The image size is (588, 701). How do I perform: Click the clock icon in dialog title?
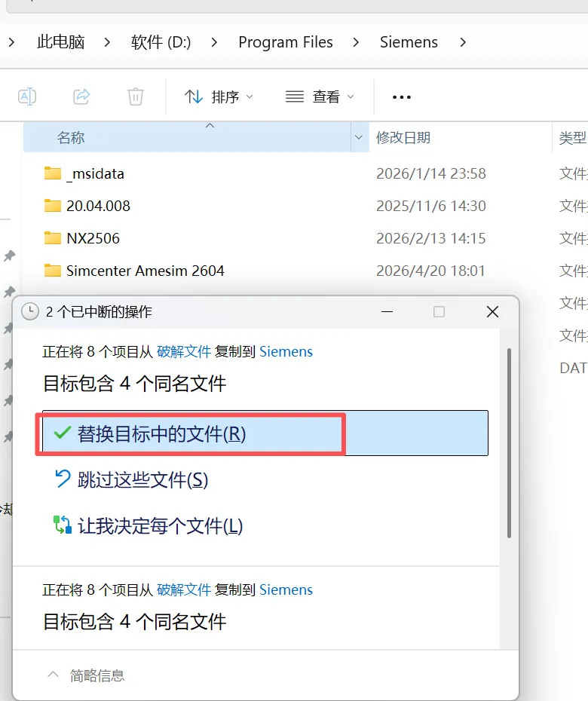30,311
